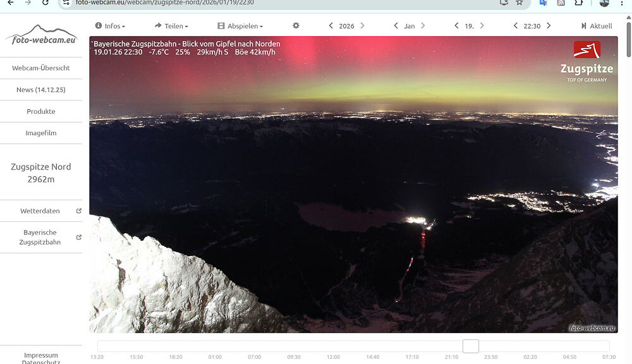Click external link icon beside Bayerische Zugspitzbahn
The width and height of the screenshot is (632, 364).
[x=79, y=238]
